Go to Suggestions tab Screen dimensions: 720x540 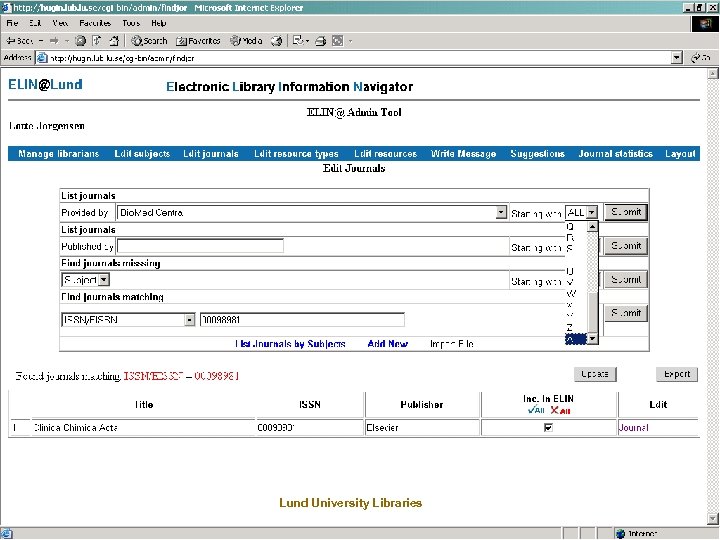[x=537, y=154]
